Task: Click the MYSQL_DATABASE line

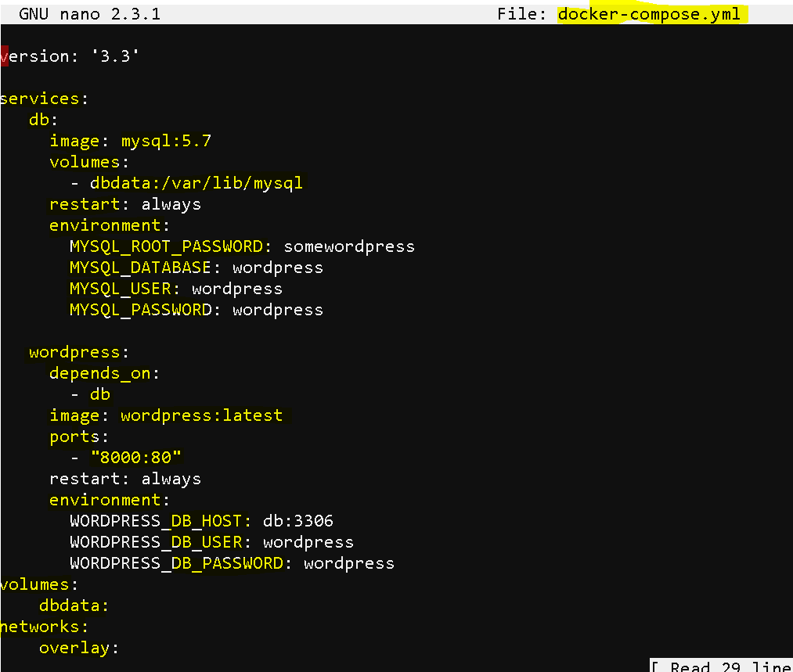Action: point(196,268)
